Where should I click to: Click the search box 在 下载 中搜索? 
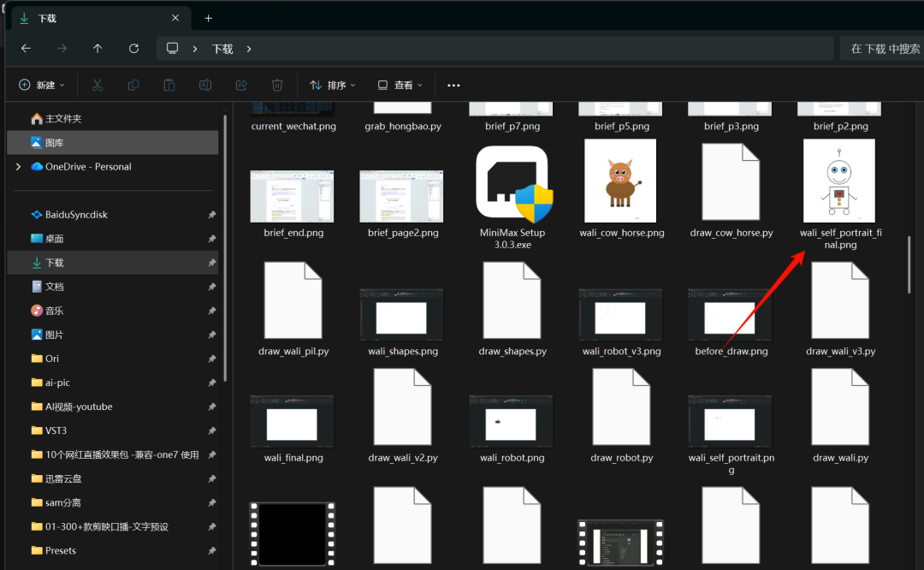click(884, 49)
